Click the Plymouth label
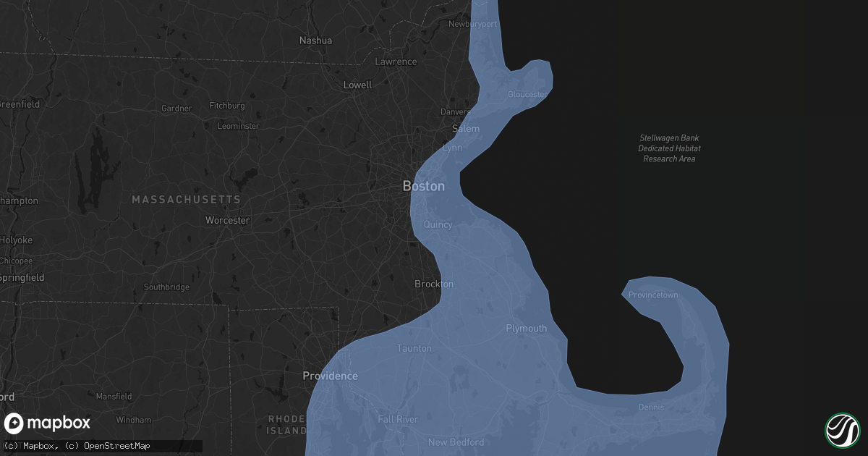 pos(527,329)
